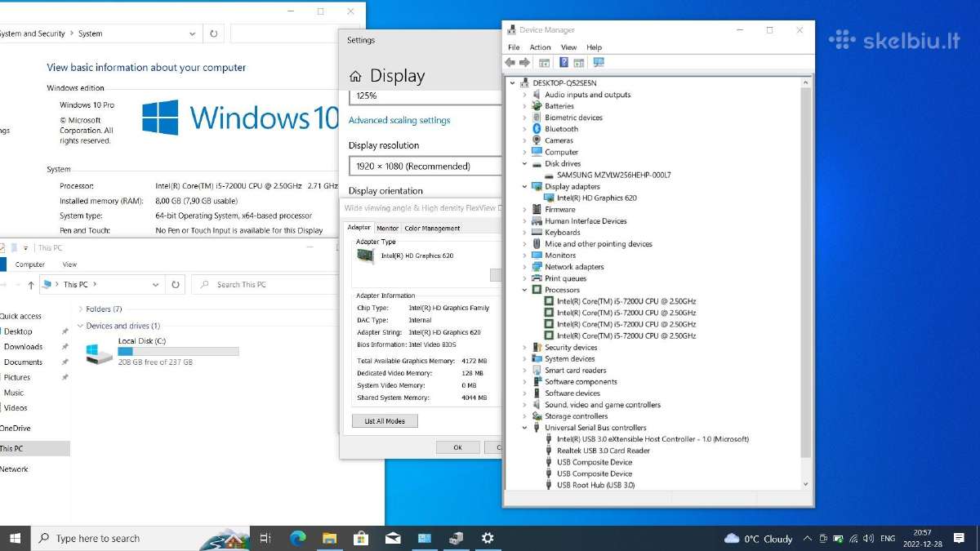Click the ENG language indicator
Viewport: 980px width, 551px height.
point(888,539)
